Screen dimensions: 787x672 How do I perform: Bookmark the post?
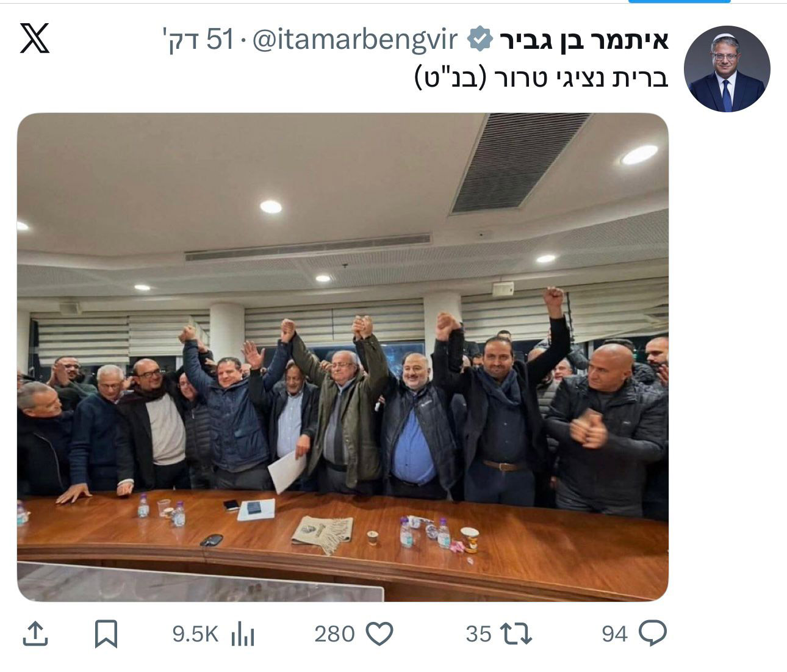click(x=106, y=634)
